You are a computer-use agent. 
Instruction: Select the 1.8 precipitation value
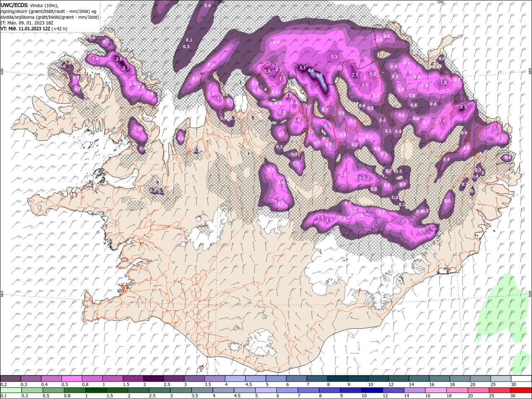tap(268, 71)
